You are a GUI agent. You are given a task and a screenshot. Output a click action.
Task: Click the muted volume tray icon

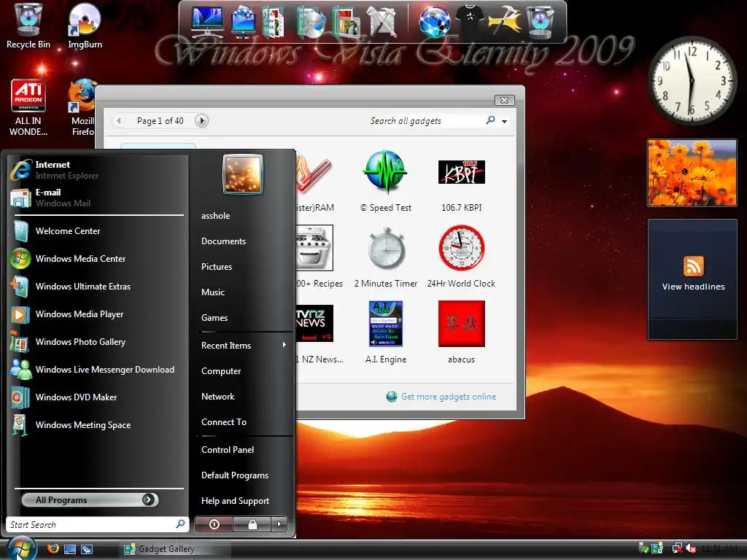(x=690, y=548)
